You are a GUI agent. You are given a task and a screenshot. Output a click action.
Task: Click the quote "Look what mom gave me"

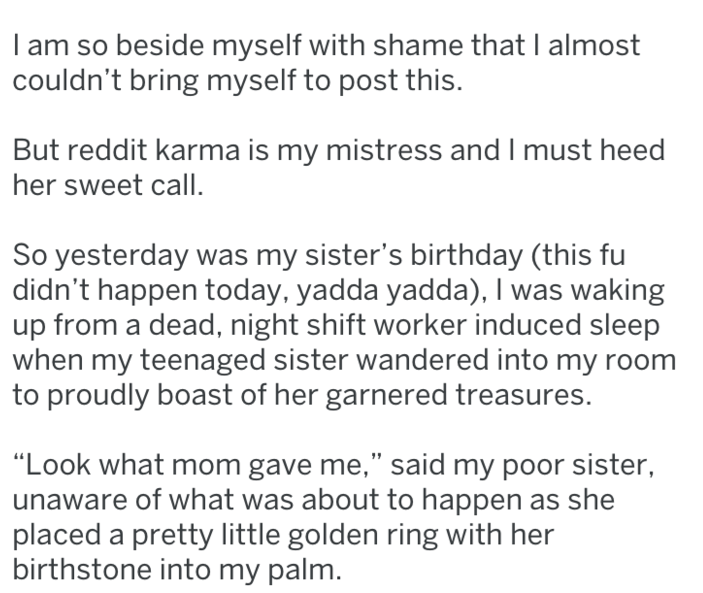pyautogui.click(x=195, y=462)
